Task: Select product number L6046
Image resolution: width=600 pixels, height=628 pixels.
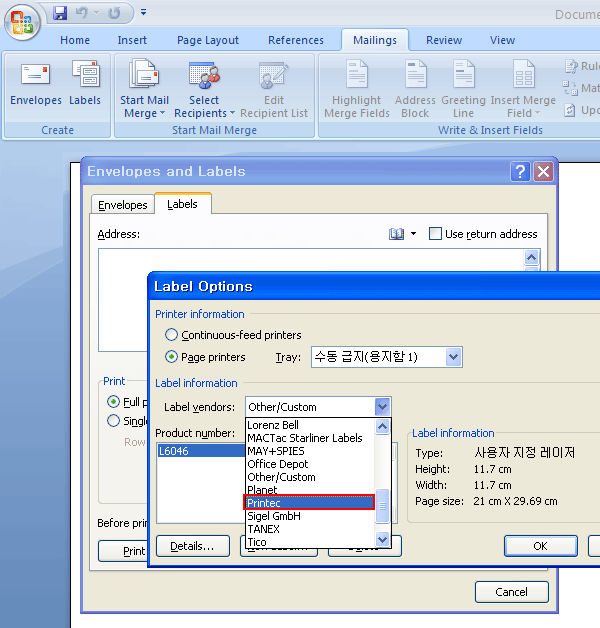Action: [201, 451]
